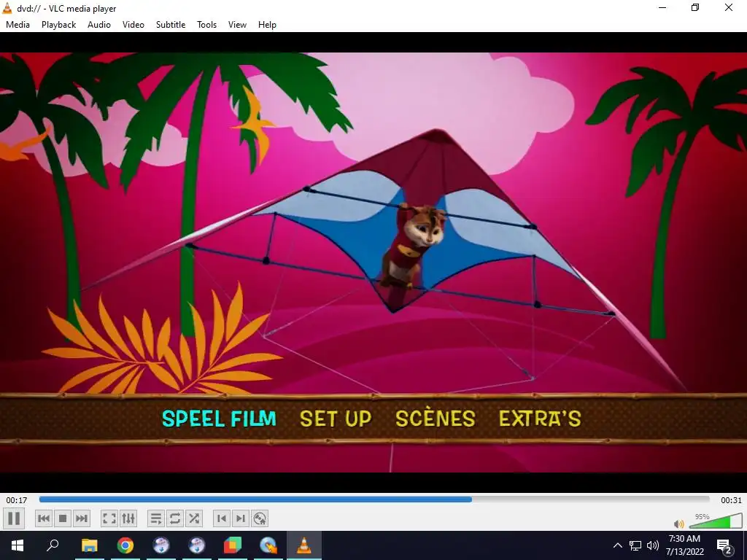Show extended settings and effects
The width and height of the screenshot is (747, 560).
tap(128, 518)
